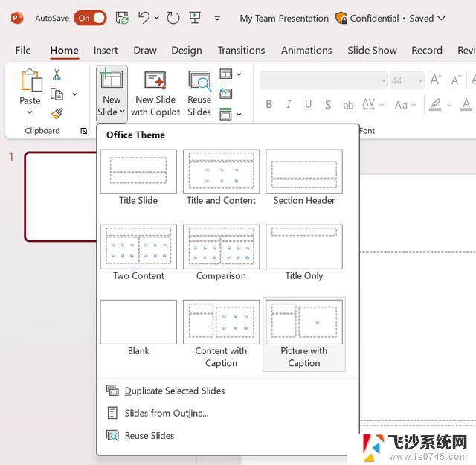476x465 pixels.
Task: Open the font size 44 box
Action: pyautogui.click(x=407, y=80)
